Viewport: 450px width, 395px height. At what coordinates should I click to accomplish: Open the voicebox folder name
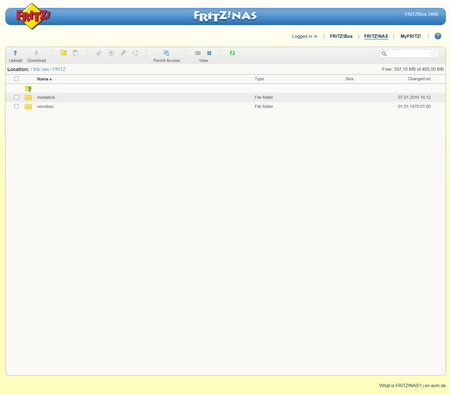pos(45,106)
